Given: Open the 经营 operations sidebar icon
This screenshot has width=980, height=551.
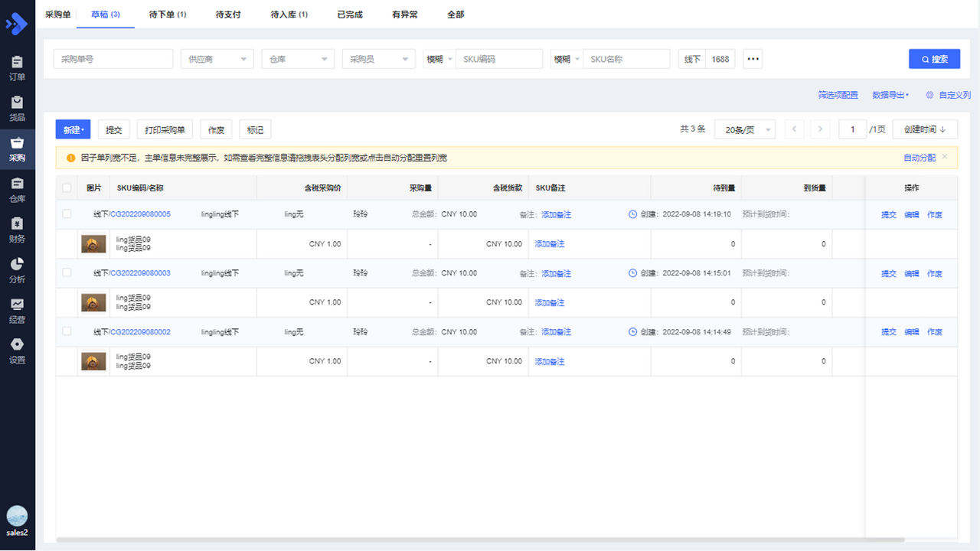Looking at the screenshot, I should click(x=17, y=311).
